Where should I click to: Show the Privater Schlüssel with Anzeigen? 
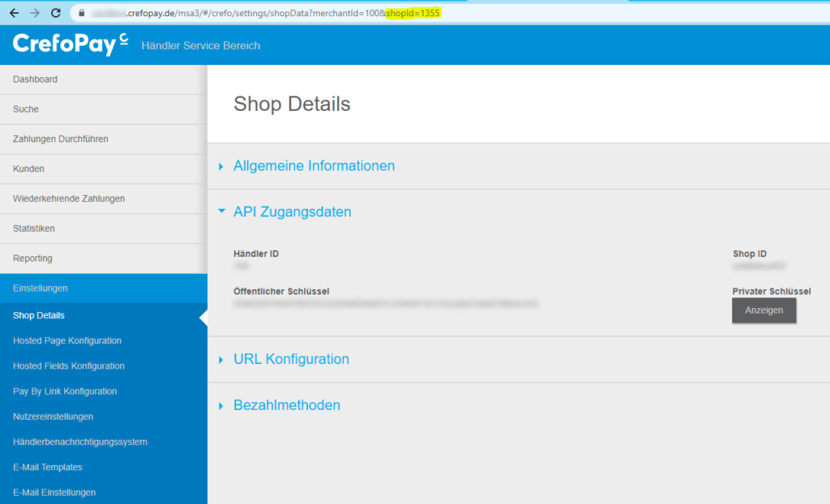pos(763,310)
